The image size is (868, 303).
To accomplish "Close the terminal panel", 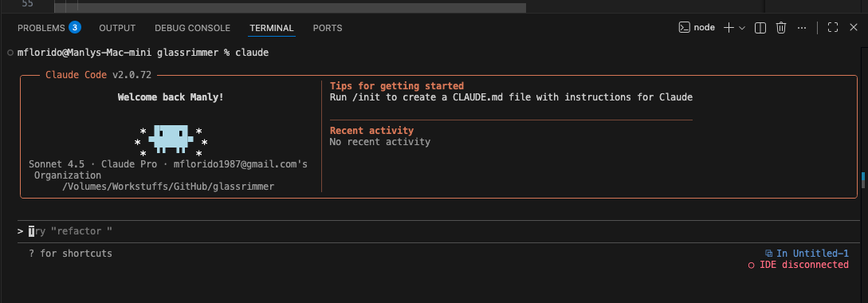I will 853,28.
